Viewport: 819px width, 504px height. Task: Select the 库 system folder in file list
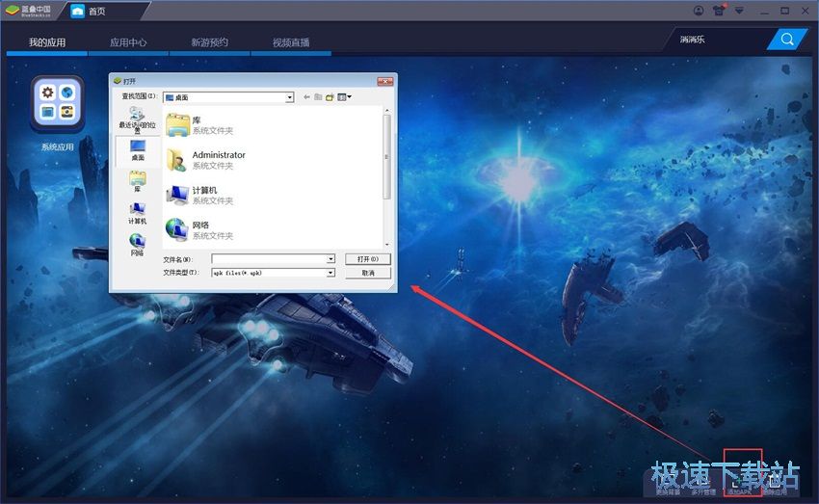coord(199,125)
